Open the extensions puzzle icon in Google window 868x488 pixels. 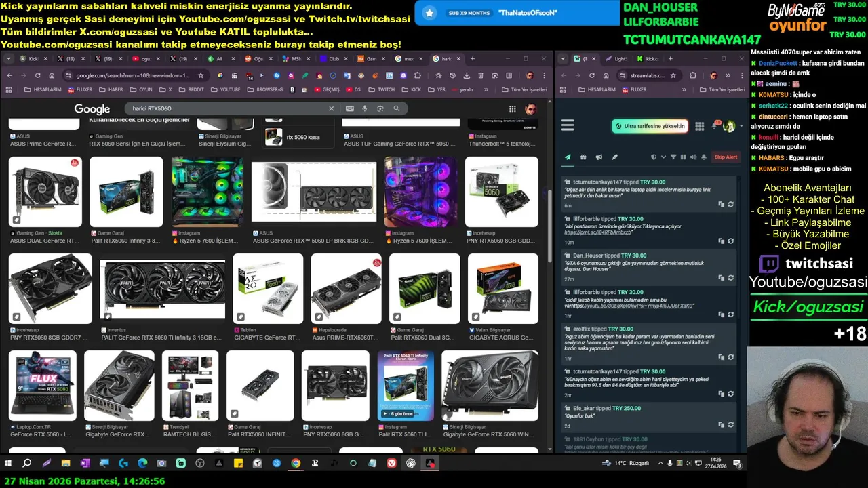[418, 75]
